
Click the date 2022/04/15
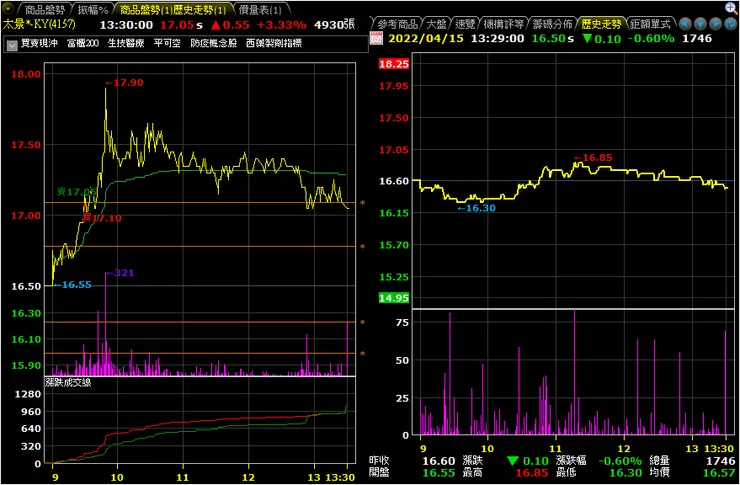pos(425,38)
